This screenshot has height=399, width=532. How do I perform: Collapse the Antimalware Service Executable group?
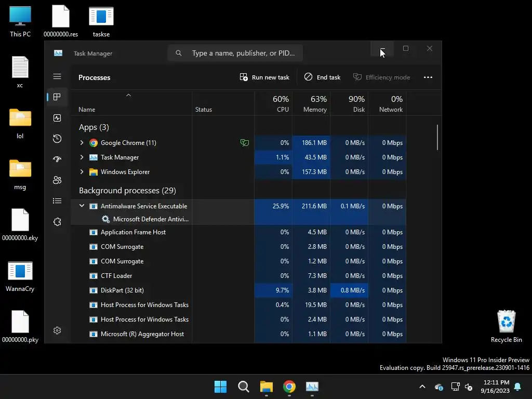pyautogui.click(x=82, y=206)
